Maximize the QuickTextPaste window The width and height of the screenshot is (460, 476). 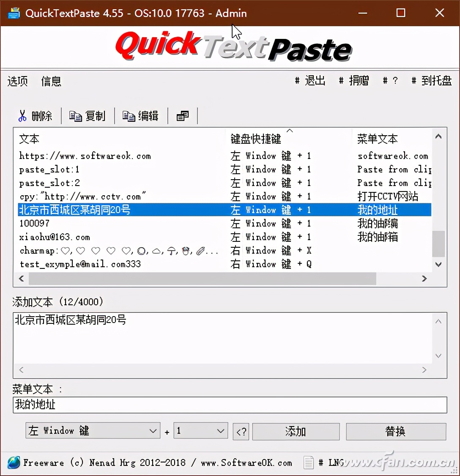(x=401, y=13)
